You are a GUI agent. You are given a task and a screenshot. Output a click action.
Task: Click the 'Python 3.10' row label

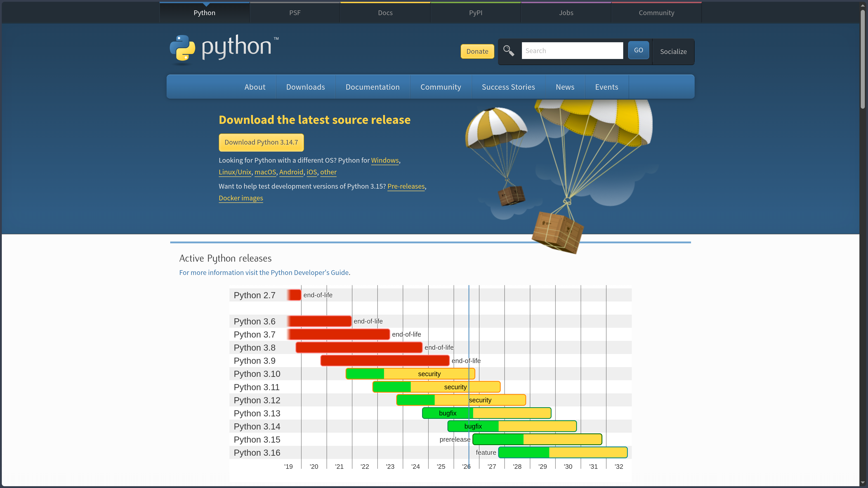click(x=257, y=374)
